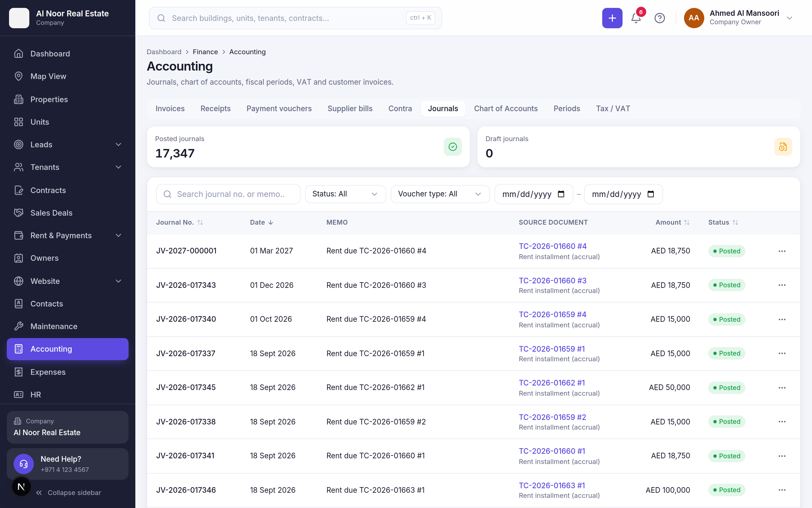Viewport: 812px width, 508px height.
Task: Open row actions for JV-2027-000001
Action: [782, 251]
